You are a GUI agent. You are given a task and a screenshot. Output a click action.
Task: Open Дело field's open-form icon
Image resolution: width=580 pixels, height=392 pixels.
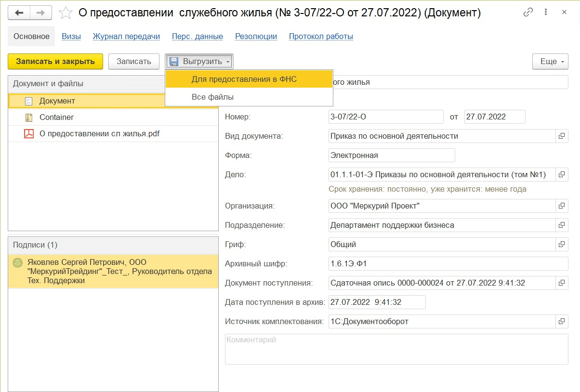point(562,175)
